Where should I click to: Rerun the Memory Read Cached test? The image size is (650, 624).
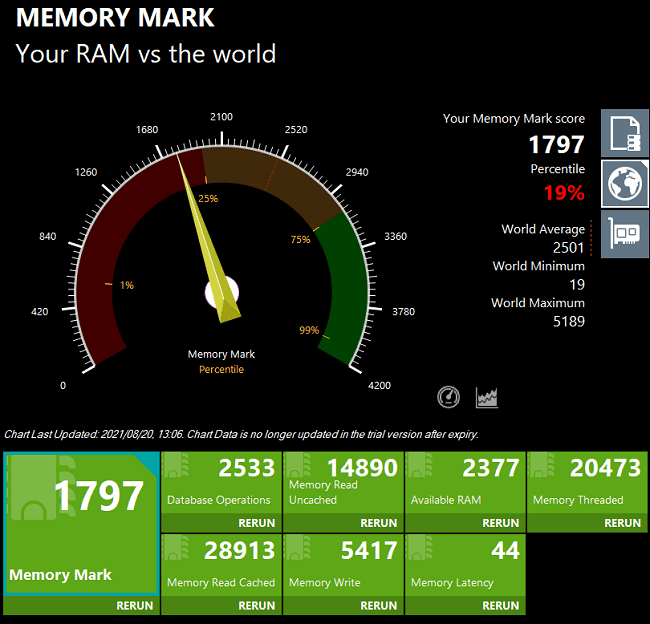(x=256, y=606)
